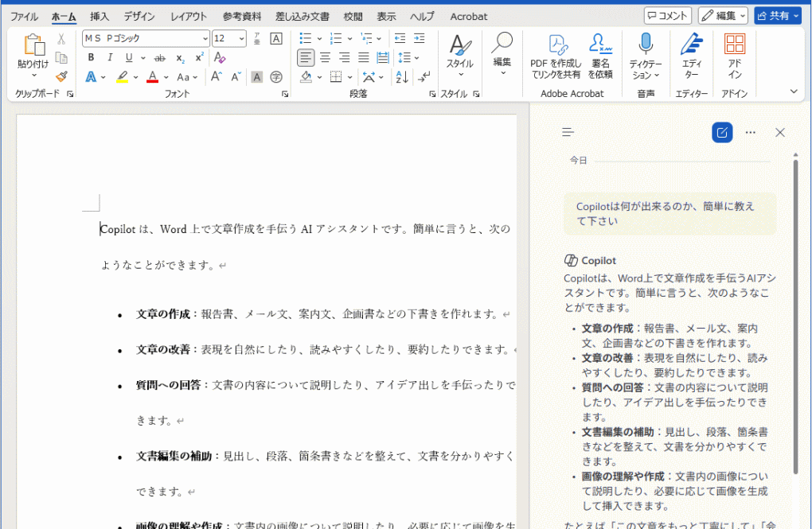Apply text effects with blue A icon
The width and height of the screenshot is (812, 529).
pos(91,77)
